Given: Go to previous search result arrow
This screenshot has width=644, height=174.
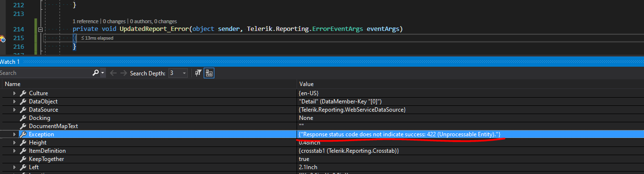Looking at the screenshot, I should pyautogui.click(x=113, y=73).
